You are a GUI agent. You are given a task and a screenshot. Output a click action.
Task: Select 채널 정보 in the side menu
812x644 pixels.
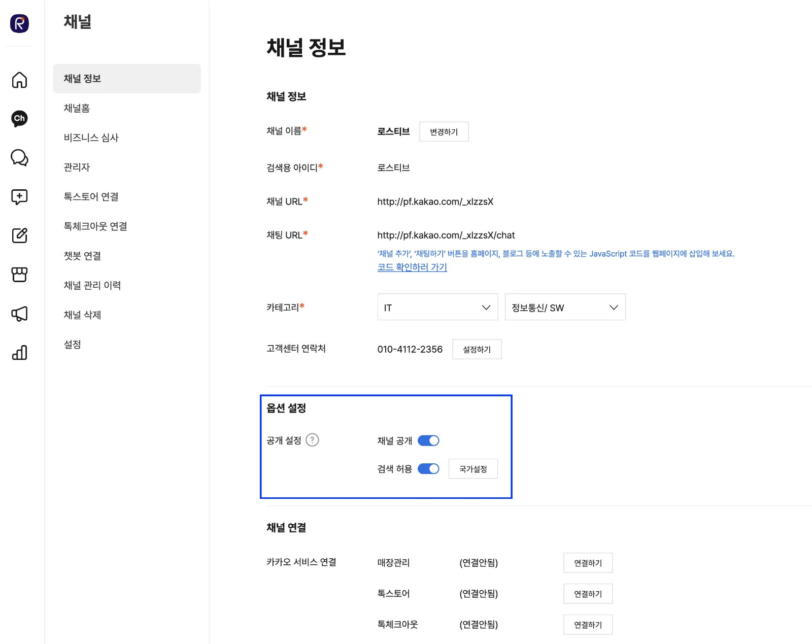[x=127, y=79]
